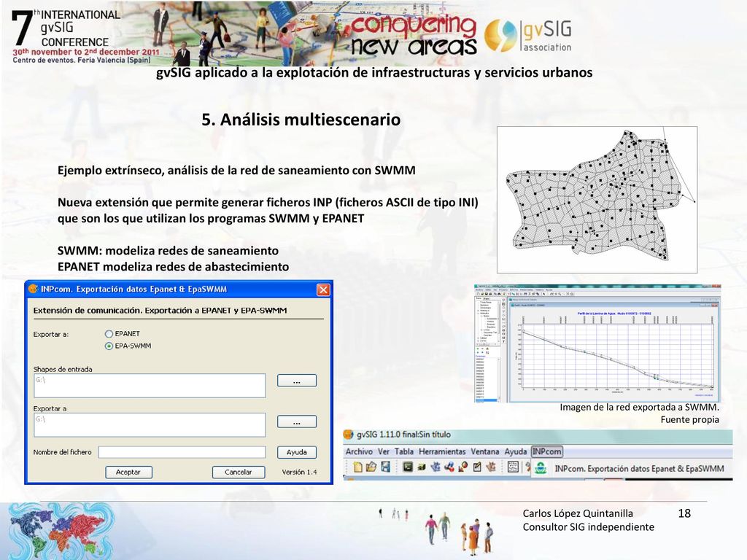Close the INPcom export dialog

point(323,289)
